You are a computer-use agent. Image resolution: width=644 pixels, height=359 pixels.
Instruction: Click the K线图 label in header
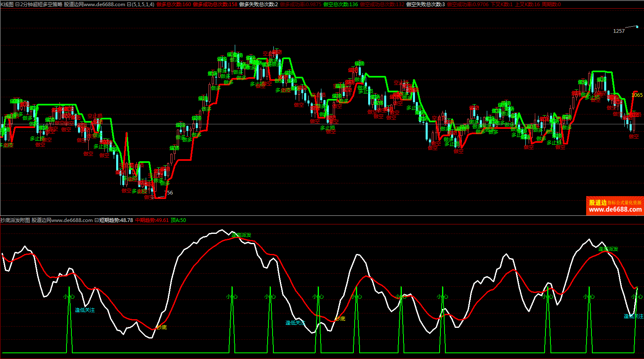click(x=7, y=5)
